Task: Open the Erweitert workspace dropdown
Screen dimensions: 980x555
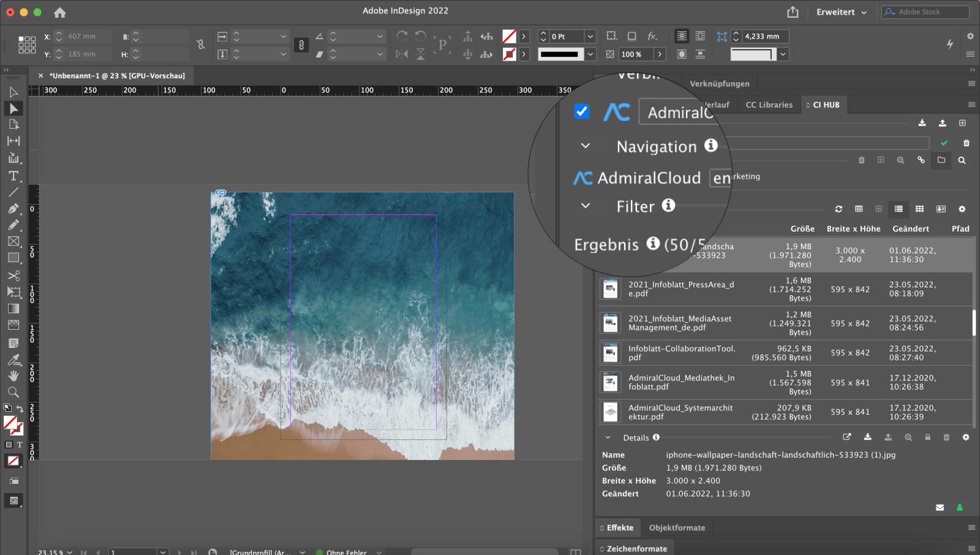Action: pos(842,12)
